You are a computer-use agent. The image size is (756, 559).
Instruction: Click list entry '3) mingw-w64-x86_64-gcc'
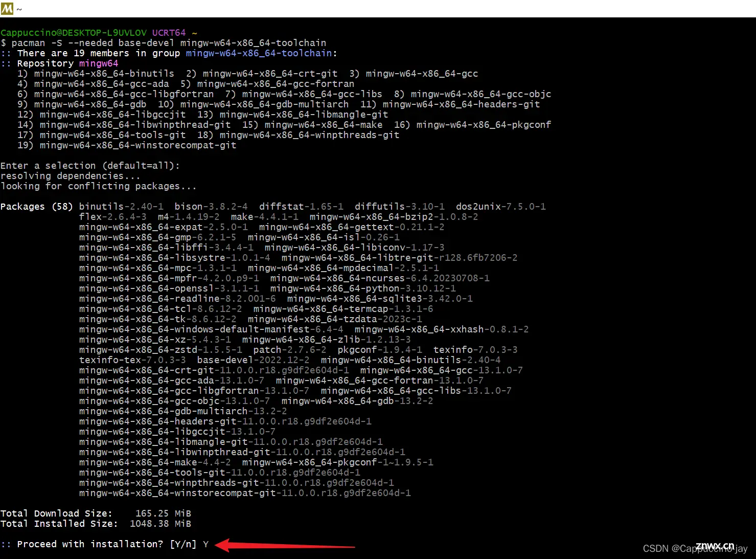[414, 74]
